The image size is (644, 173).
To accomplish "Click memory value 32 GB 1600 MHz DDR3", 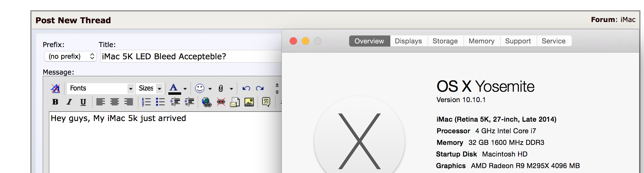I will 506,142.
